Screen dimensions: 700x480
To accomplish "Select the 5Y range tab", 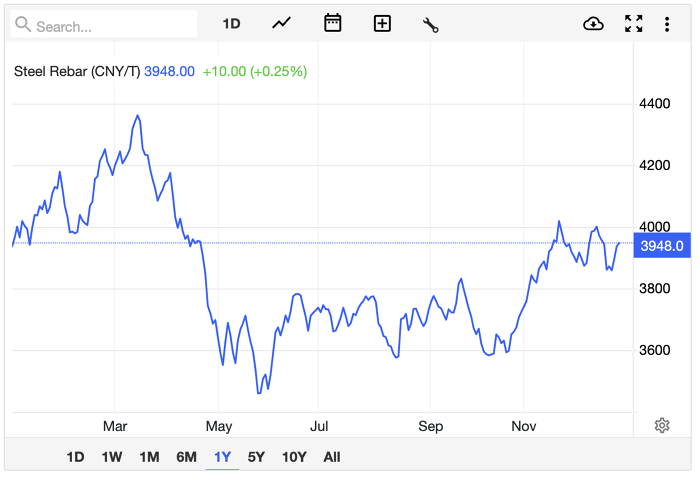I will point(256,457).
